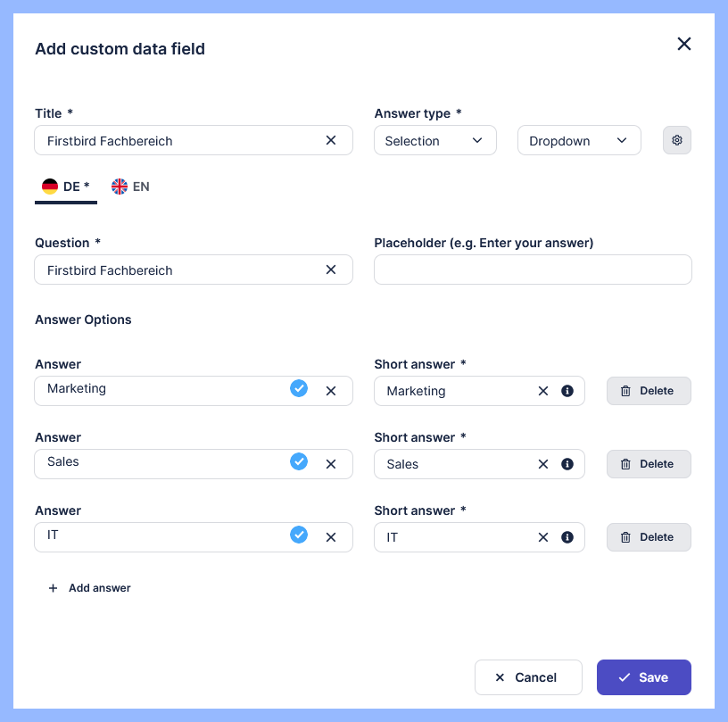728x722 pixels.
Task: Toggle the blue checkmark on Marketing answer
Action: coord(299,388)
